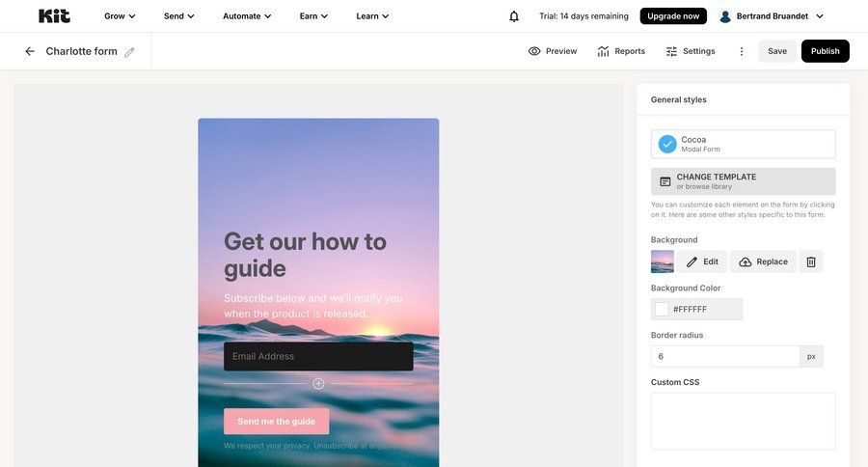Viewport: 868px width, 467px height.
Task: Edit the background image
Action: pos(702,261)
